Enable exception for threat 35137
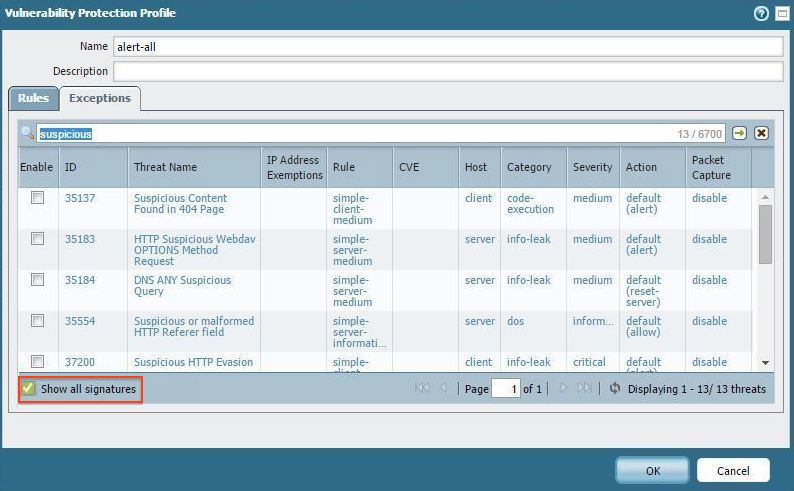Screen dimensions: 794x491 (37, 198)
